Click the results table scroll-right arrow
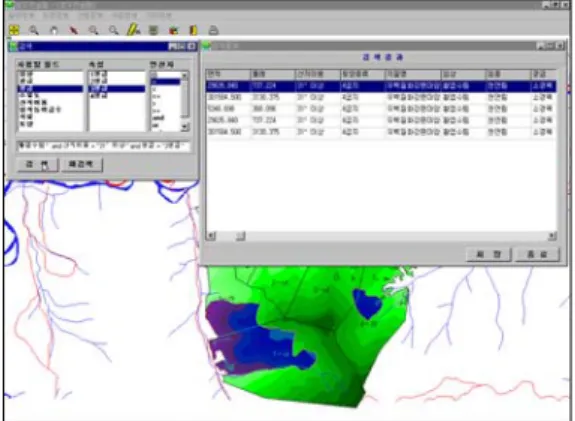The height and width of the screenshot is (421, 575). (552, 236)
